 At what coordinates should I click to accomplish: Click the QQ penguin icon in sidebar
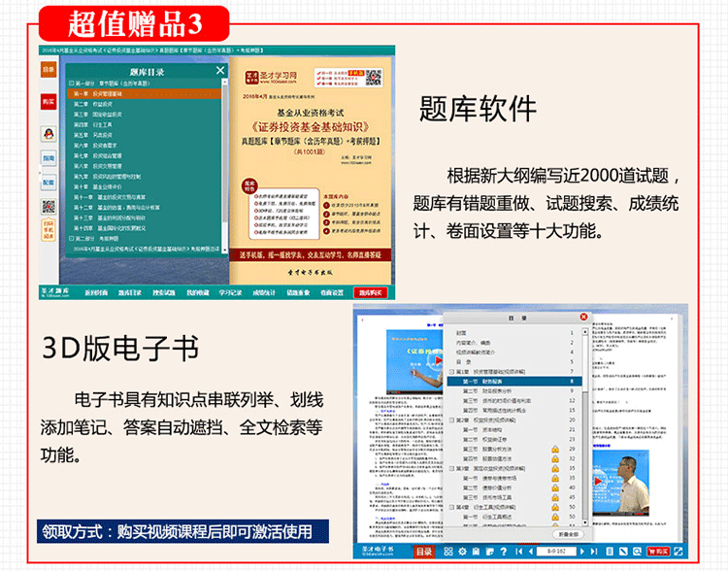[49, 133]
